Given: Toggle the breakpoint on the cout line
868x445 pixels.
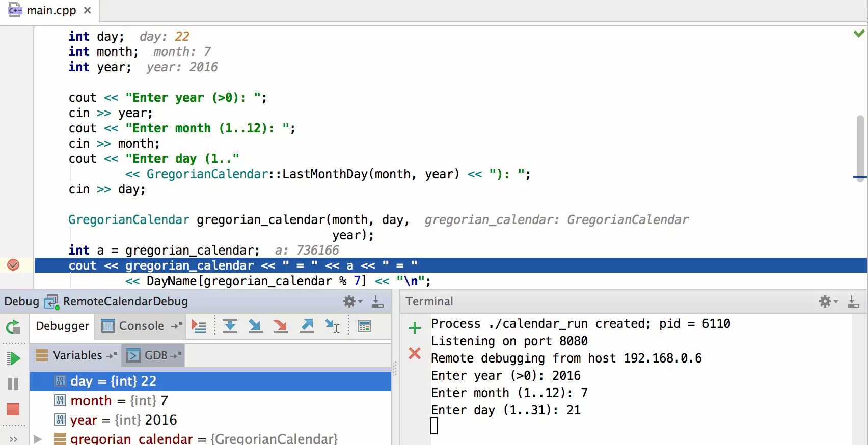Looking at the screenshot, I should pos(13,265).
